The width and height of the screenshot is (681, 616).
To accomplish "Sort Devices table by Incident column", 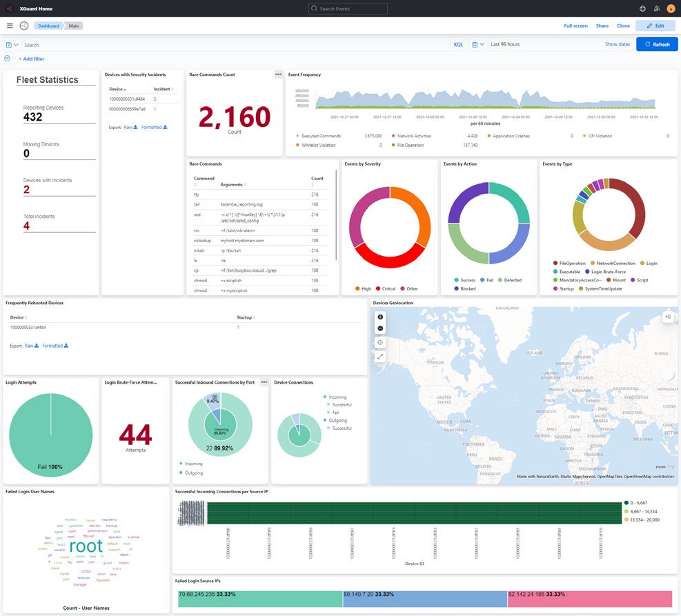I will [x=163, y=89].
